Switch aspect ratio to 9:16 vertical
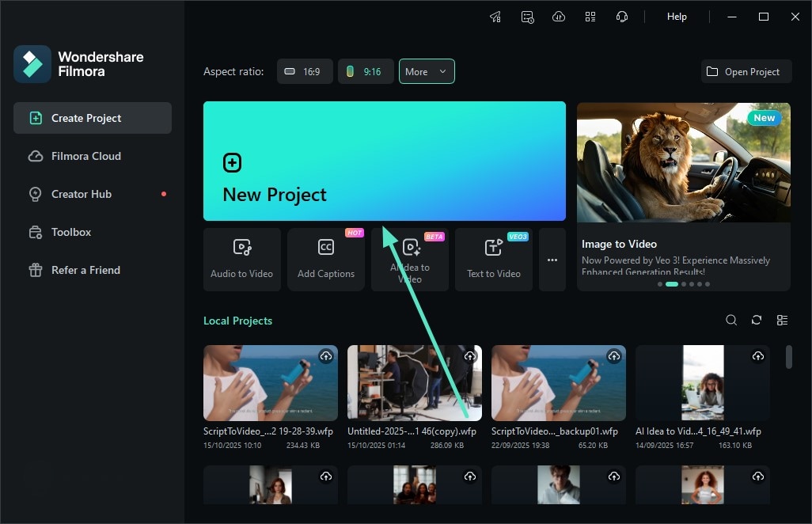Screen dimensions: 812x524 pos(366,71)
